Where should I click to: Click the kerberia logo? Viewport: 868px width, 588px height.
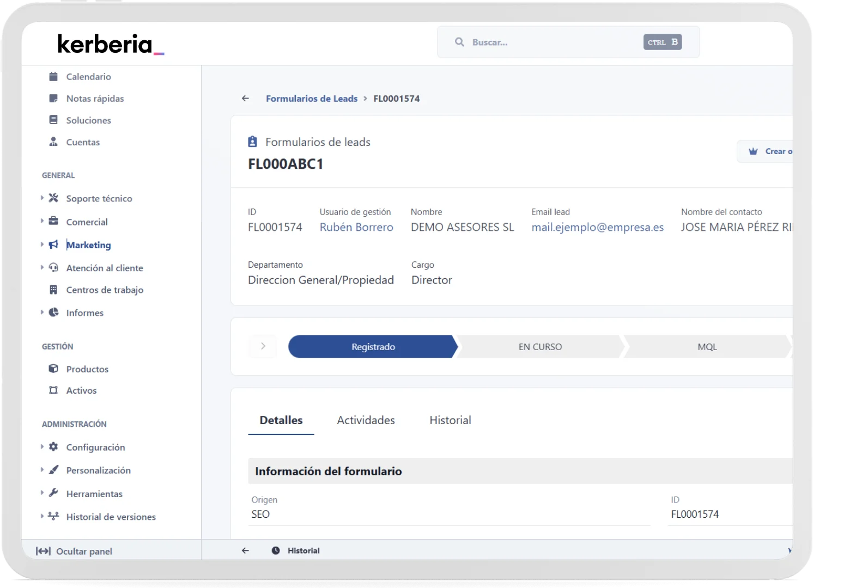click(x=111, y=44)
